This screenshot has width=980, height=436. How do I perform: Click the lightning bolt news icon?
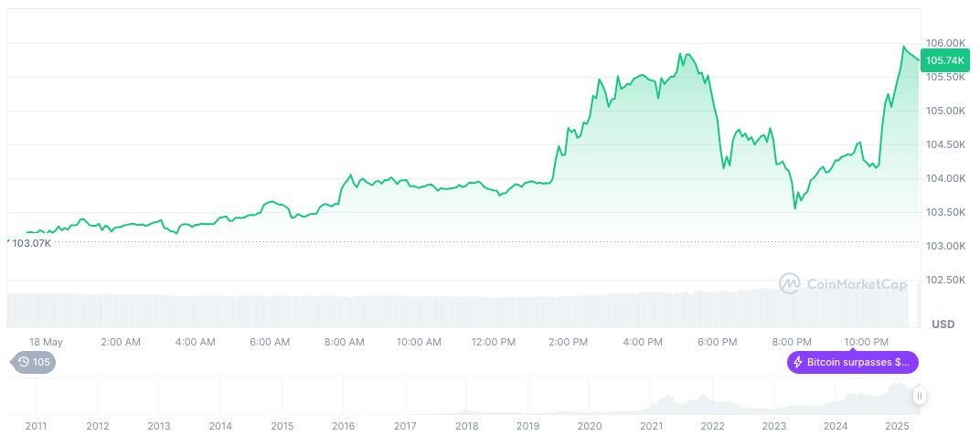click(798, 362)
